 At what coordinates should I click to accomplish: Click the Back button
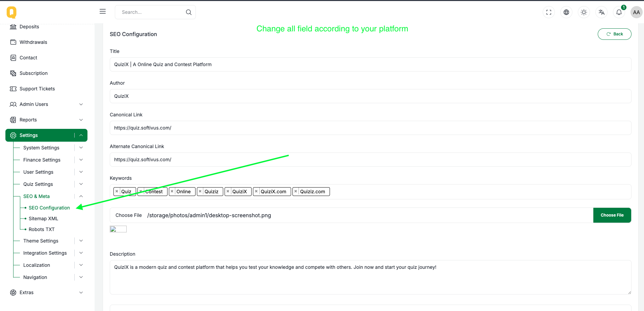614,34
